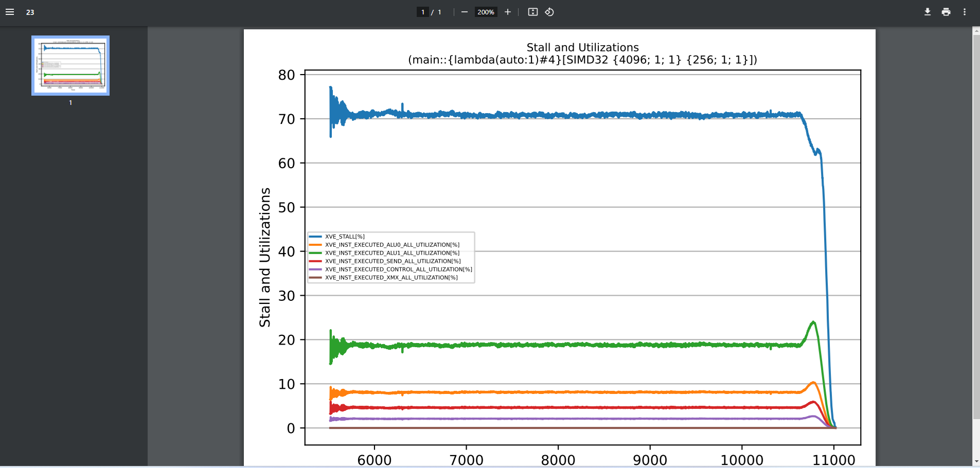The width and height of the screenshot is (980, 468).
Task: Rotate the document counterclockwise
Action: click(x=549, y=12)
